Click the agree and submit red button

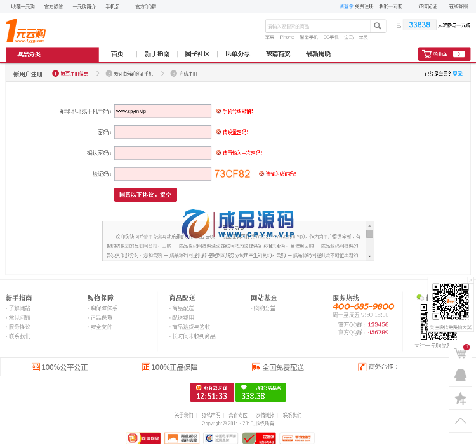[145, 195]
